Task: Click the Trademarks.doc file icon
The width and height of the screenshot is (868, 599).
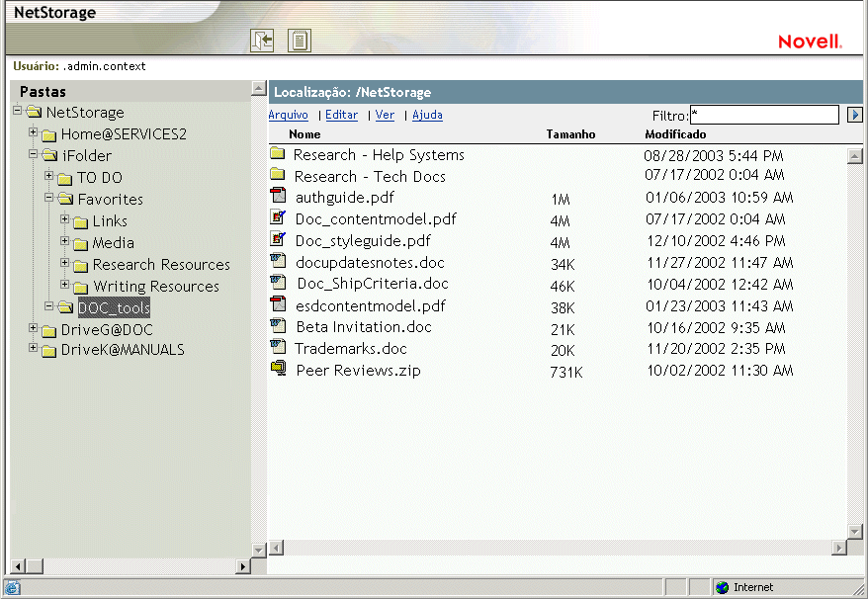Action: tap(278, 347)
